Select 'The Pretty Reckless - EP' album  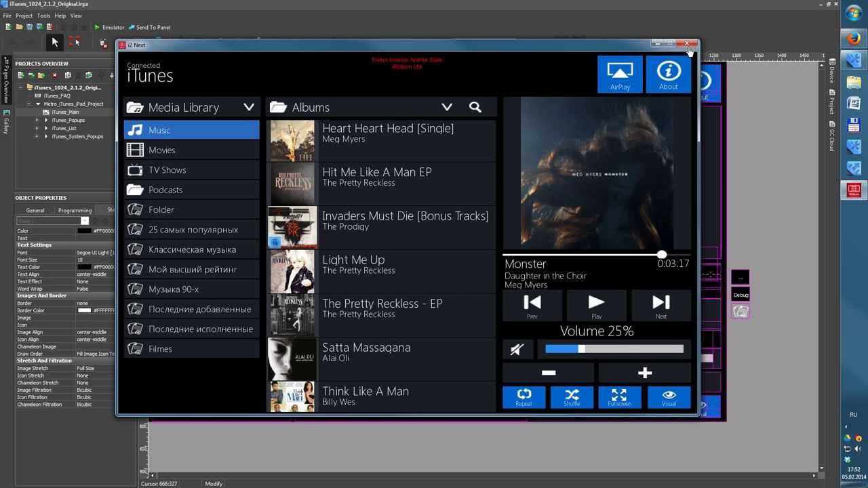click(x=382, y=315)
